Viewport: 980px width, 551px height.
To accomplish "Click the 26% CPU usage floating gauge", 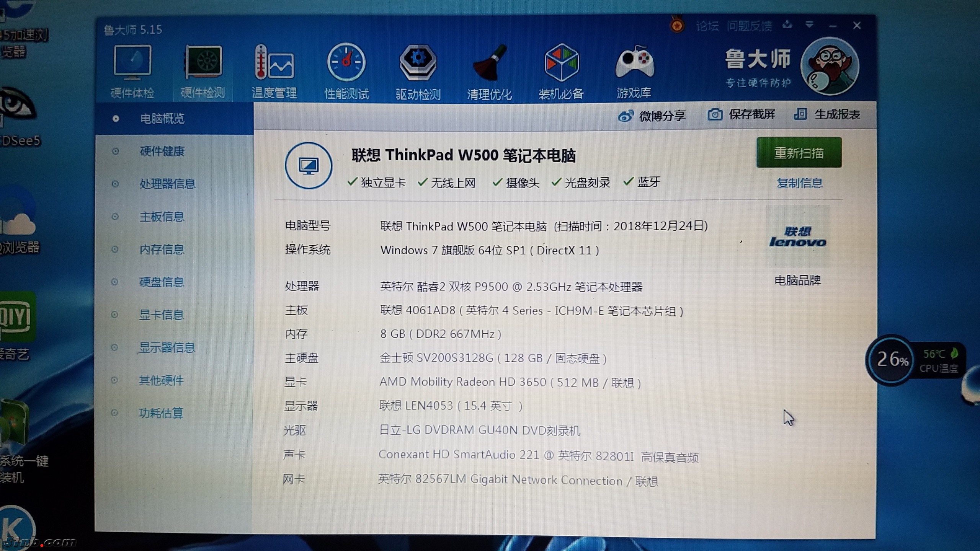I will (x=891, y=360).
